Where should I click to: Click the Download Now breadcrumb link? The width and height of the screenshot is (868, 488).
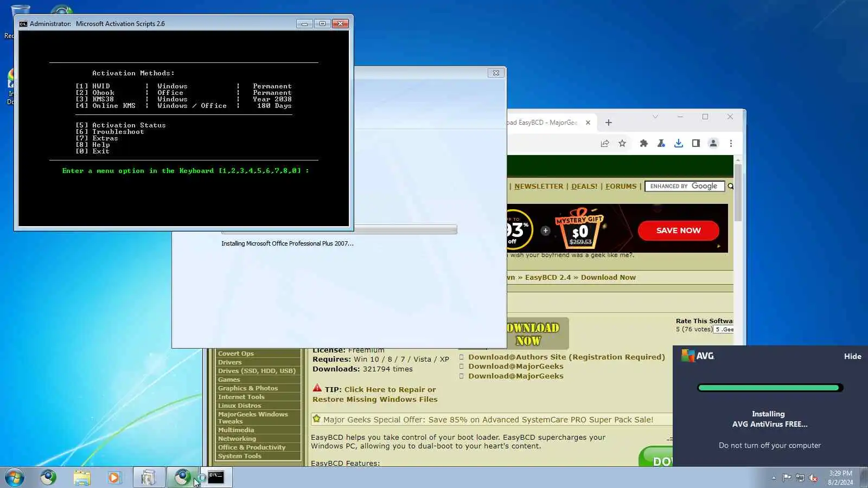point(608,277)
